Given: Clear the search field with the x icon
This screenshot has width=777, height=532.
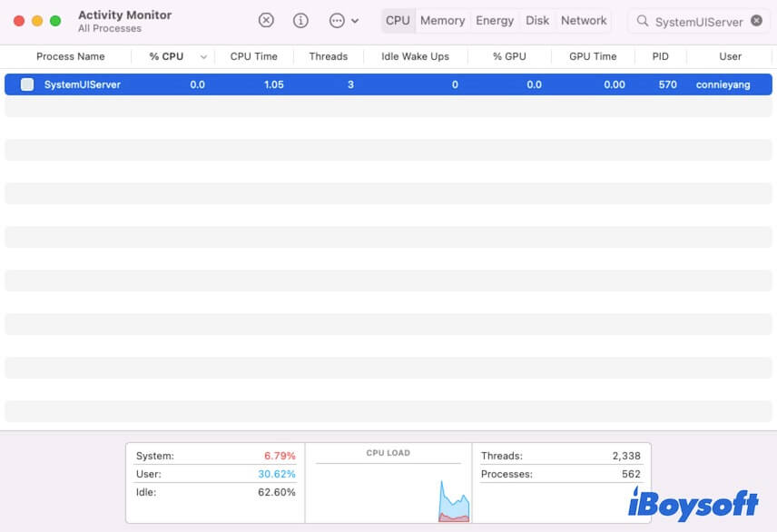Looking at the screenshot, I should click(756, 21).
